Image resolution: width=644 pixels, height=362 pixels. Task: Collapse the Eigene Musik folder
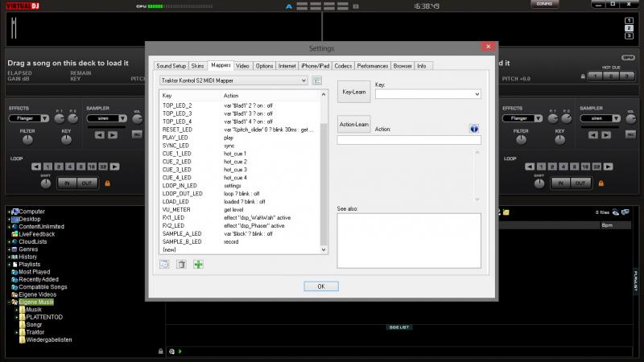point(9,302)
